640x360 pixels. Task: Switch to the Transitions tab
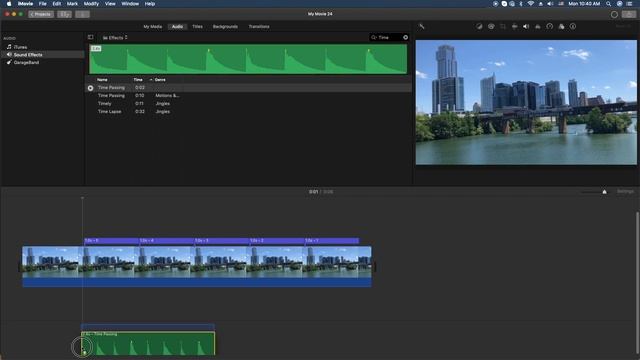click(259, 27)
